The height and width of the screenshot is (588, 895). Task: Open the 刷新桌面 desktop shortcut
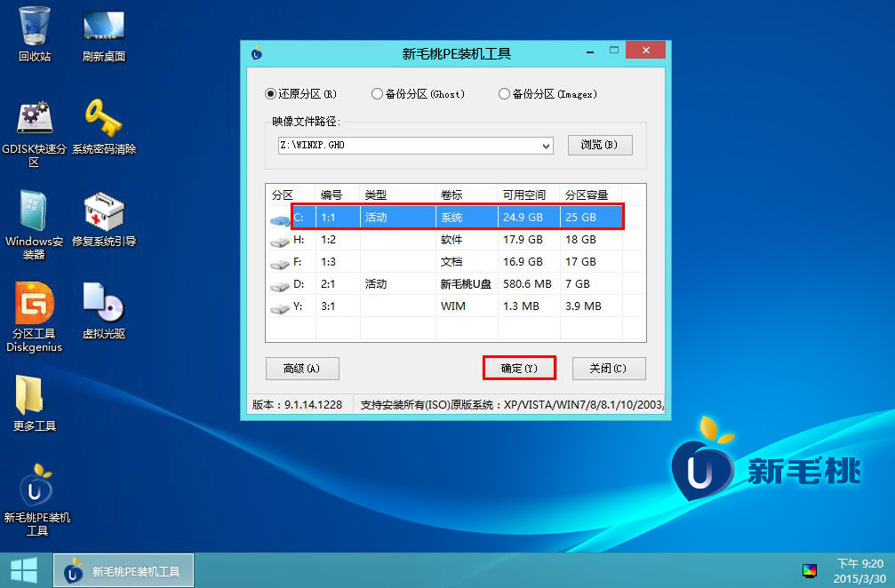point(104,27)
